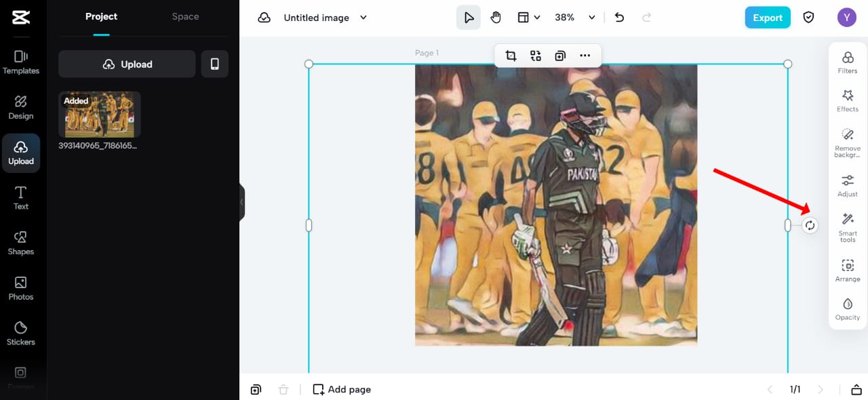Click Add page button
This screenshot has height=400, width=868.
[x=342, y=389]
